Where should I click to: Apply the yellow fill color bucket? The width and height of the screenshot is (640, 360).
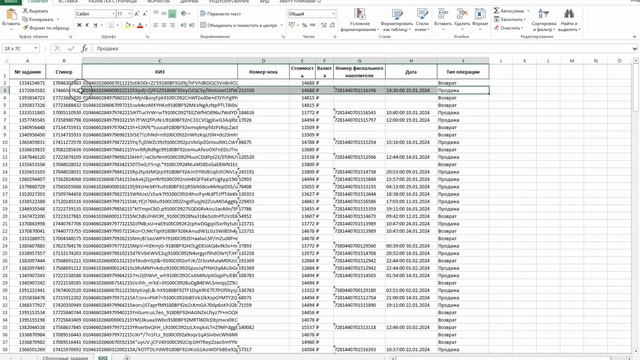point(127,25)
